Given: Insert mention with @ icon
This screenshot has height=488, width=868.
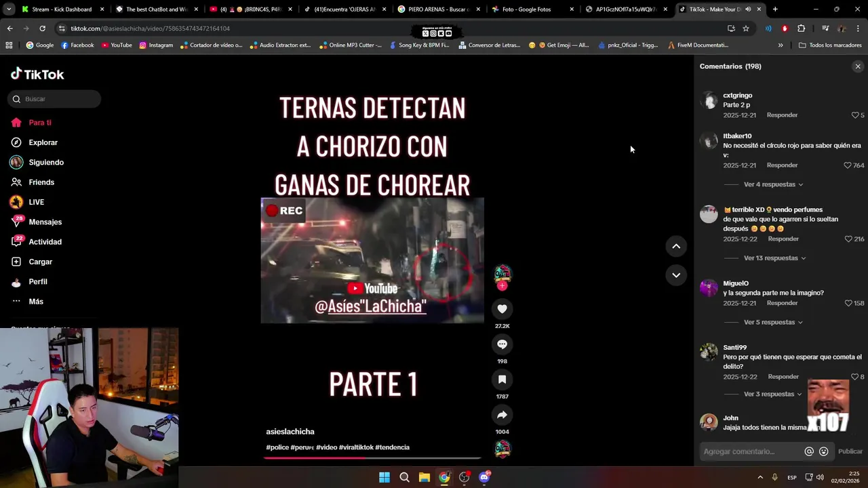Looking at the screenshot, I should coord(809,451).
